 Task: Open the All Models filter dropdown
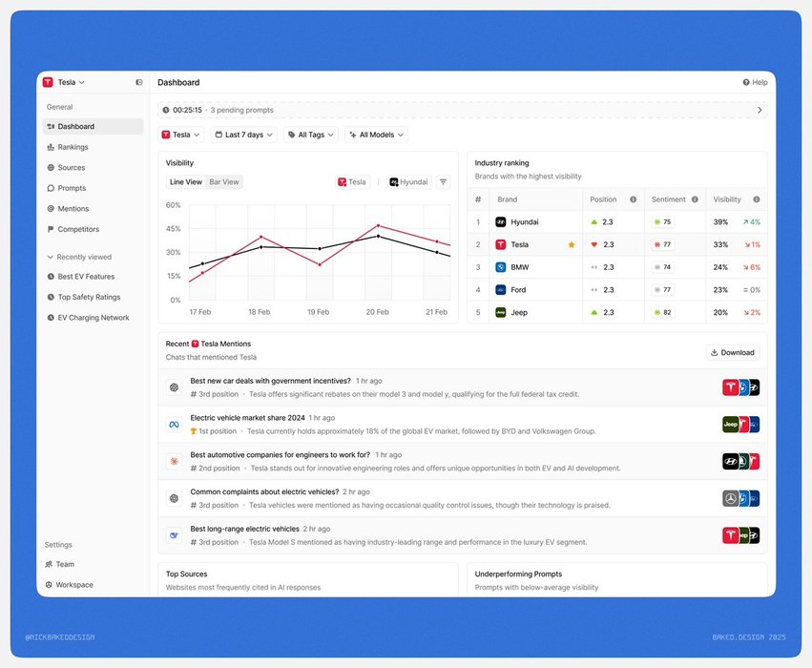tap(377, 135)
